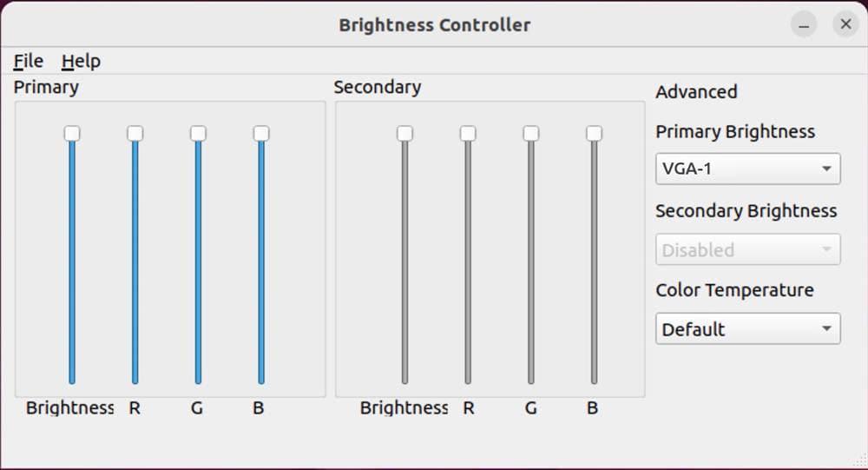Click the Brightness Controller title bar
The height and width of the screenshot is (470, 868).
click(x=434, y=24)
